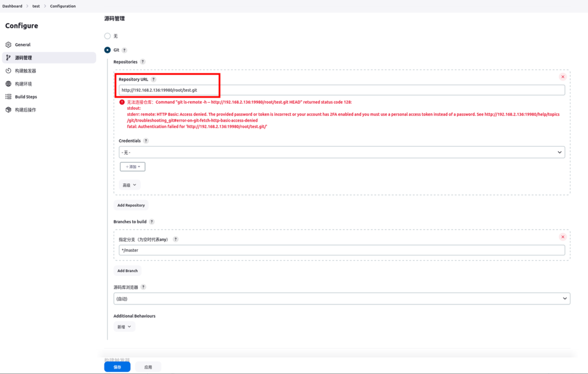Go to 构建后操作 section in sidebar
This screenshot has width=588, height=374.
pos(49,110)
